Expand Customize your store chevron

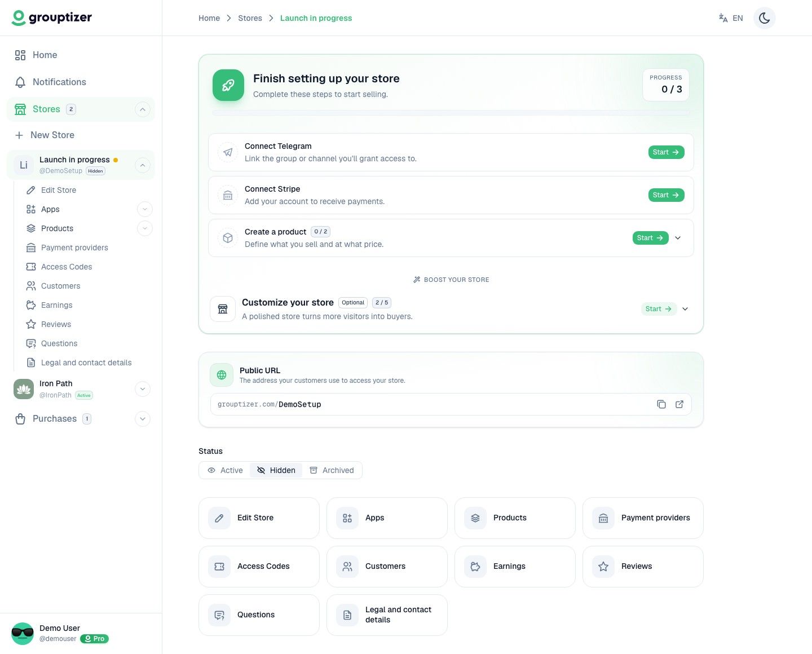[x=685, y=309]
